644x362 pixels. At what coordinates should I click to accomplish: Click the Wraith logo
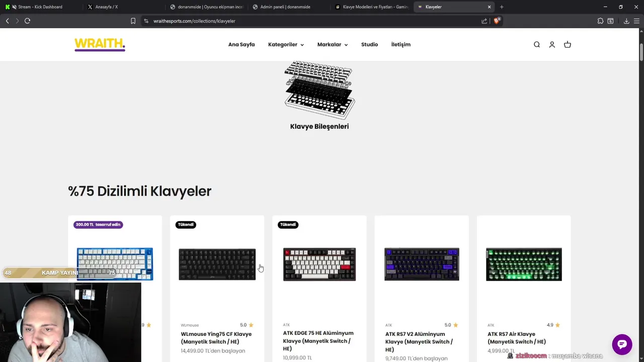[x=100, y=44]
